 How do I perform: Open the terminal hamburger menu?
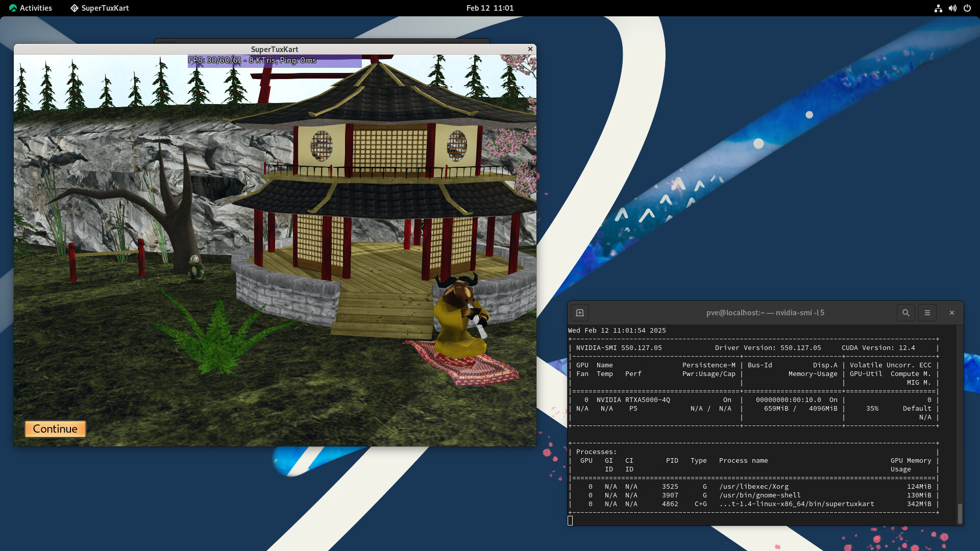pos(927,313)
